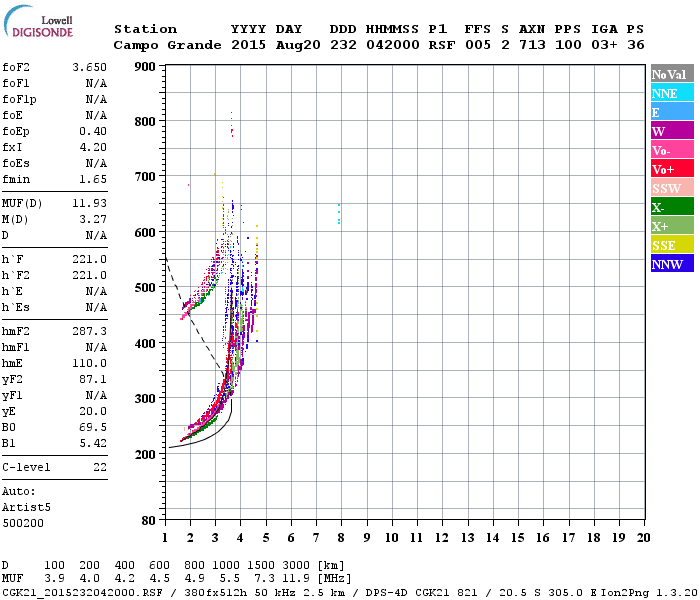This screenshot has height=600, width=700.
Task: Select the NNE cyan legend swatch
Action: click(x=672, y=93)
